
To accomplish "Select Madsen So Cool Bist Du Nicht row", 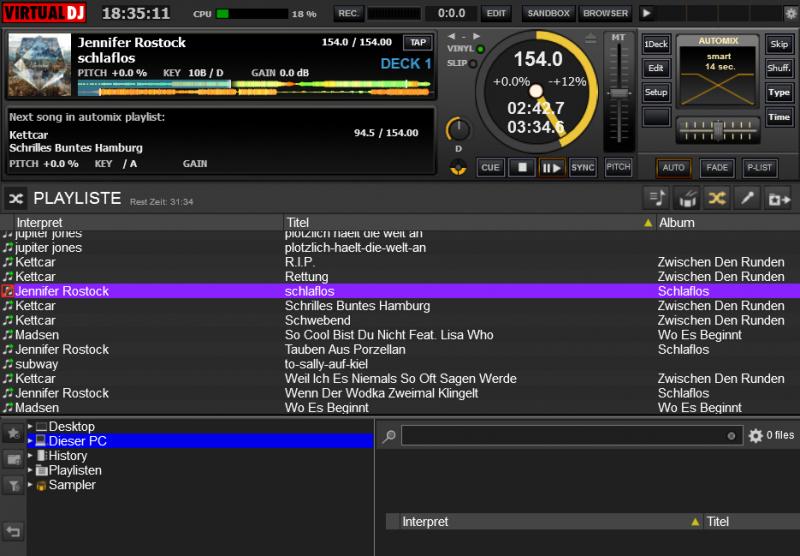I will pyautogui.click(x=400, y=335).
